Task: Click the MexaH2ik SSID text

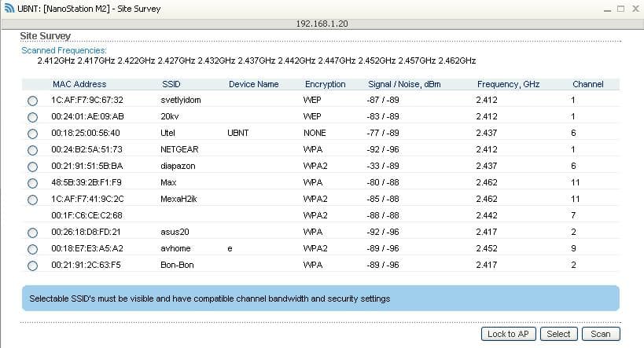Action: pos(178,199)
